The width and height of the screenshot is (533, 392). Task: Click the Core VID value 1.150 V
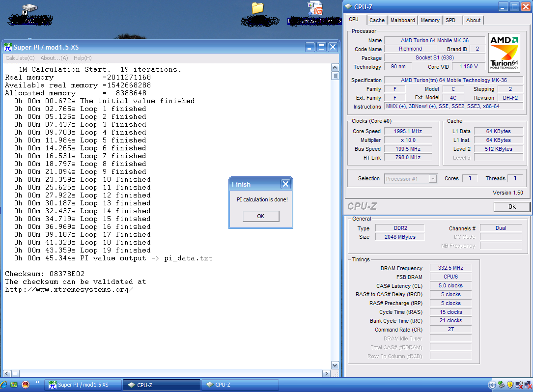(x=469, y=67)
